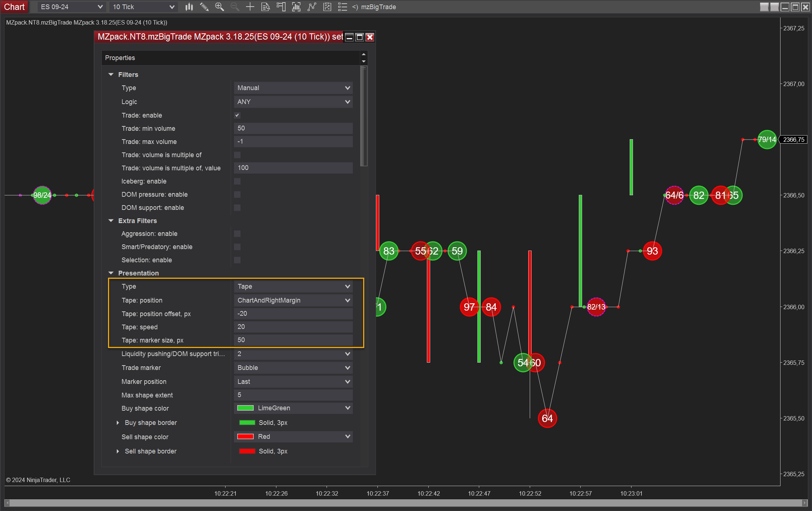The width and height of the screenshot is (812, 511).
Task: Edit Trade: min volume field
Action: [x=293, y=128]
